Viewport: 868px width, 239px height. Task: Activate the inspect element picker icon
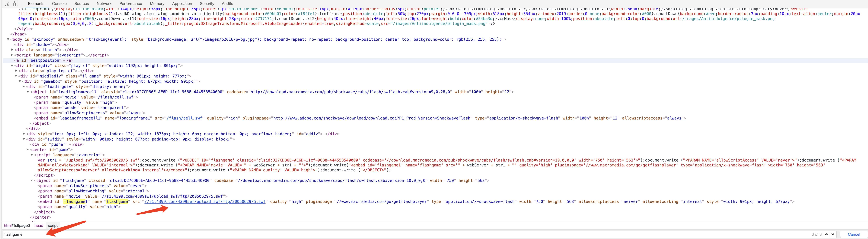click(x=7, y=4)
